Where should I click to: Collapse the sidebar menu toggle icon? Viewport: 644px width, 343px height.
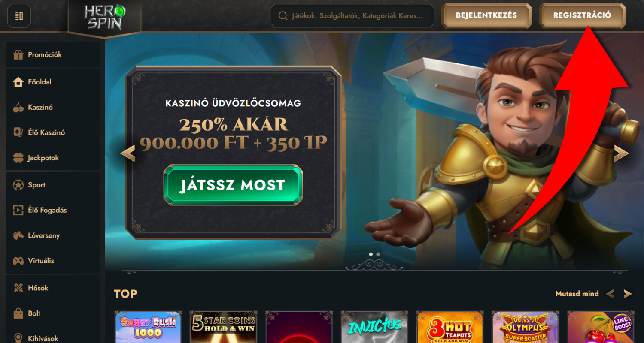click(x=19, y=16)
